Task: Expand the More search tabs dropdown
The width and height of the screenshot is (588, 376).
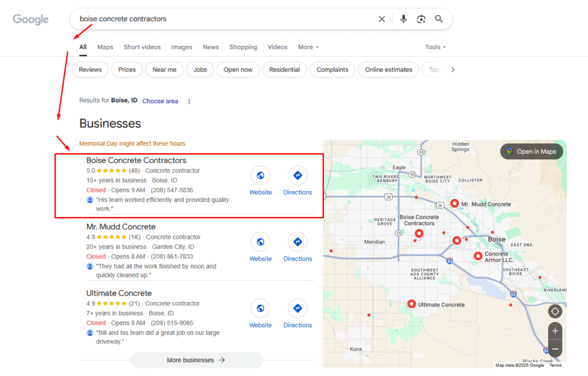Action: [308, 47]
